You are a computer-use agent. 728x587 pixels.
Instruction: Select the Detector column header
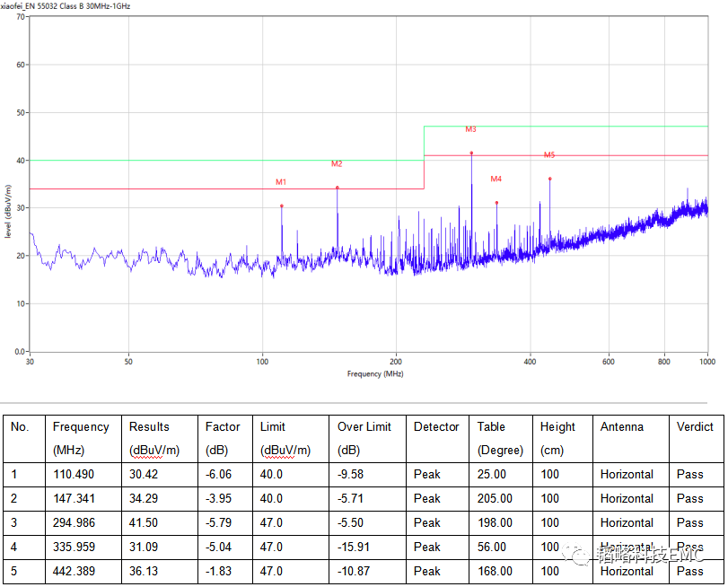[x=436, y=427]
